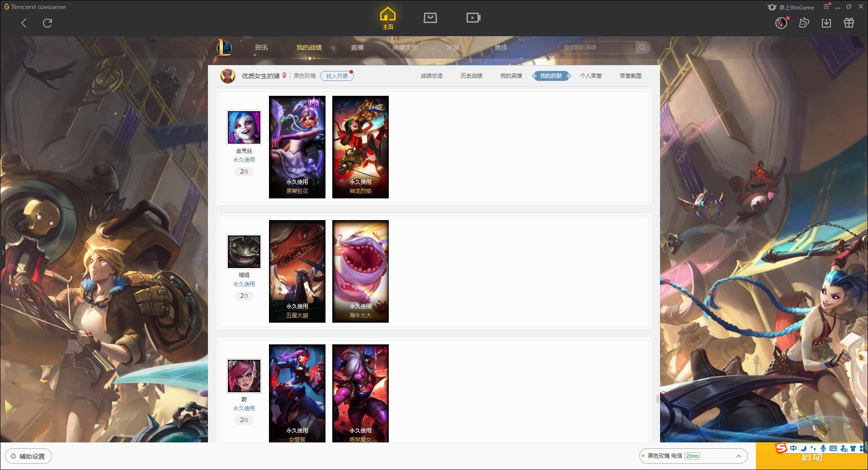Viewport: 868px width, 470px height.
Task: Switch to 战绩总览 sub-tab
Action: (432, 76)
